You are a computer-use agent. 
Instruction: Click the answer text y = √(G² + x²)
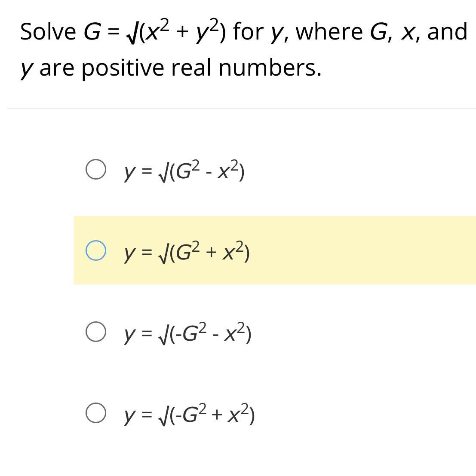(187, 252)
